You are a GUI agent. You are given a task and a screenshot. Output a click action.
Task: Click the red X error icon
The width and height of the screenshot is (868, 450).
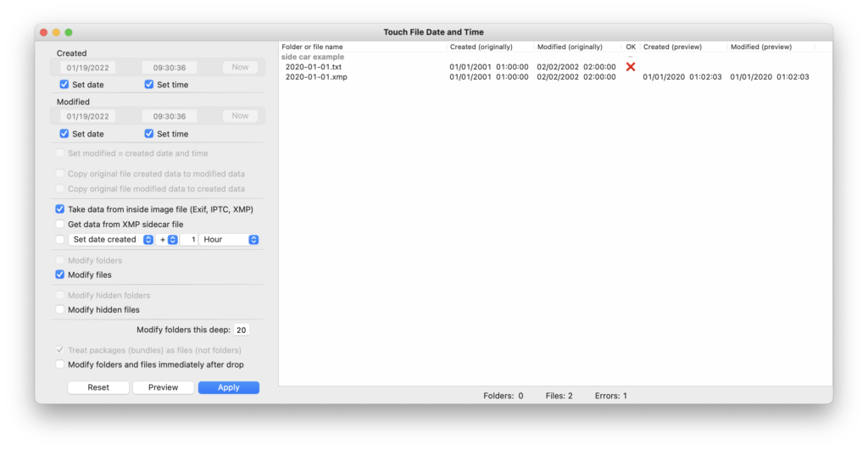(630, 67)
